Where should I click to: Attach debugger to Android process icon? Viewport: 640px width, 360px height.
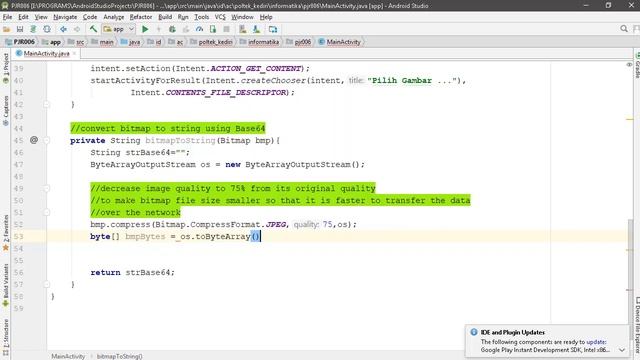pyautogui.click(x=213, y=29)
